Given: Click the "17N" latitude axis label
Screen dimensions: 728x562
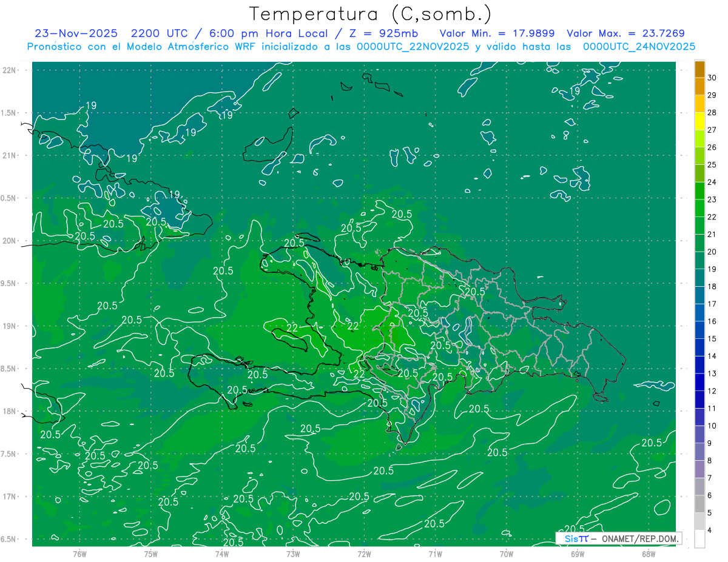Looking at the screenshot, I should (x=10, y=497).
